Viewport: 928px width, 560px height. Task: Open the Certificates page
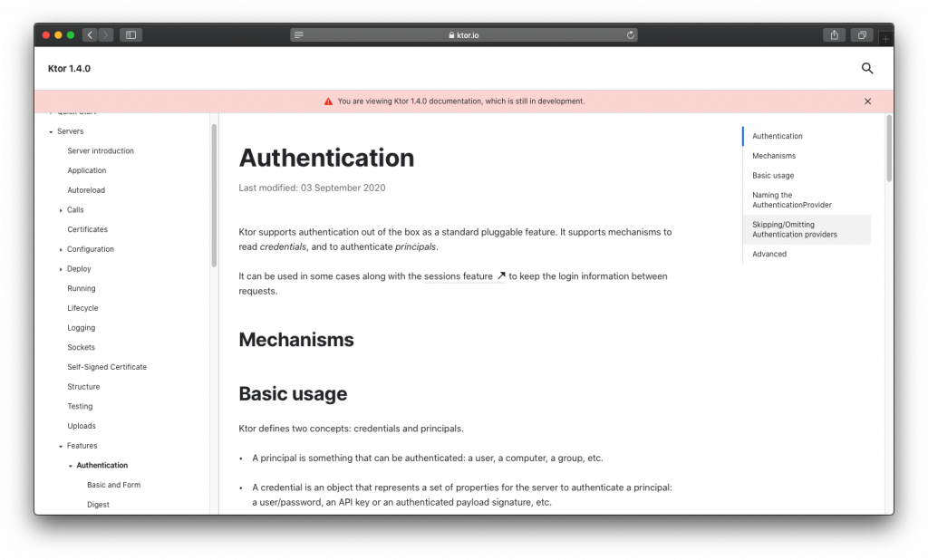click(88, 229)
